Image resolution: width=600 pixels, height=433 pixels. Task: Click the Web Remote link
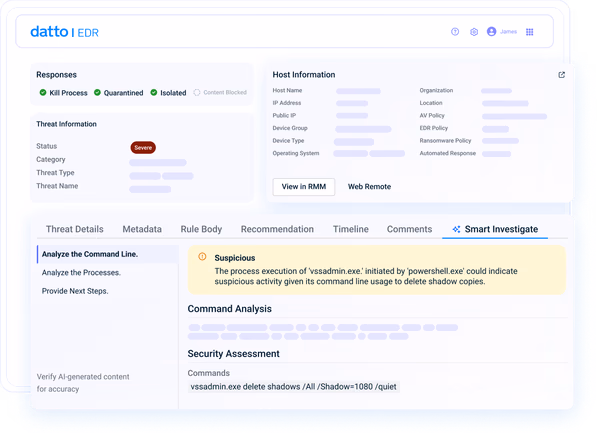click(369, 187)
